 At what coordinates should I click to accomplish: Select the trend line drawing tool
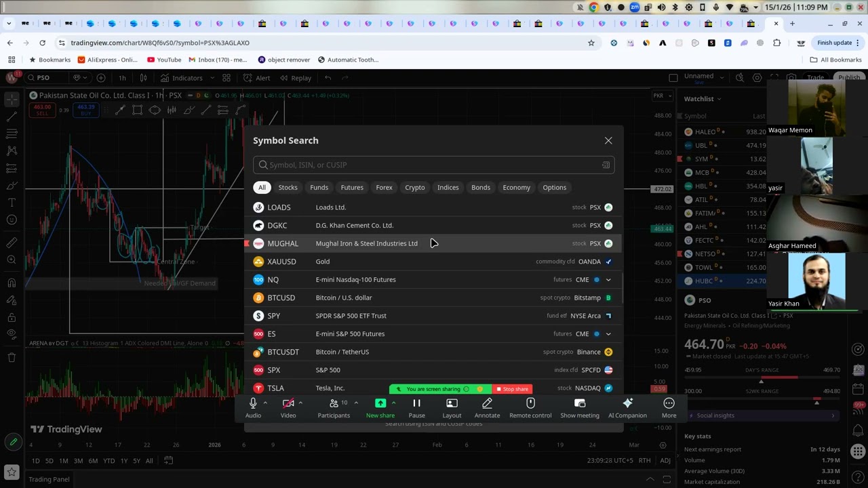point(12,117)
